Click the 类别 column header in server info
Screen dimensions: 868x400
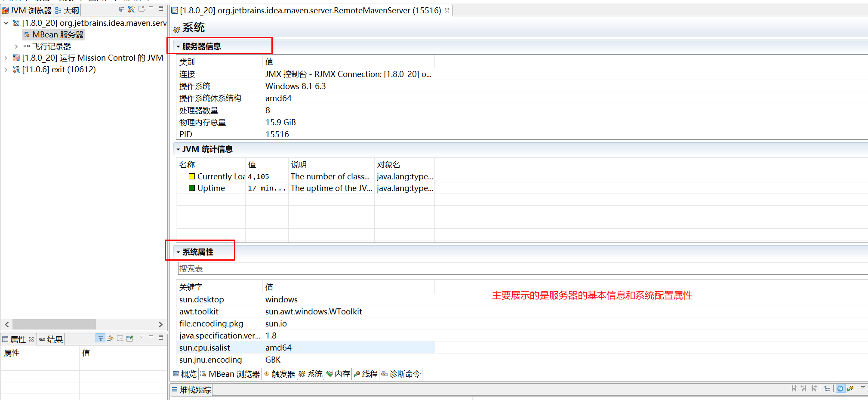point(219,62)
